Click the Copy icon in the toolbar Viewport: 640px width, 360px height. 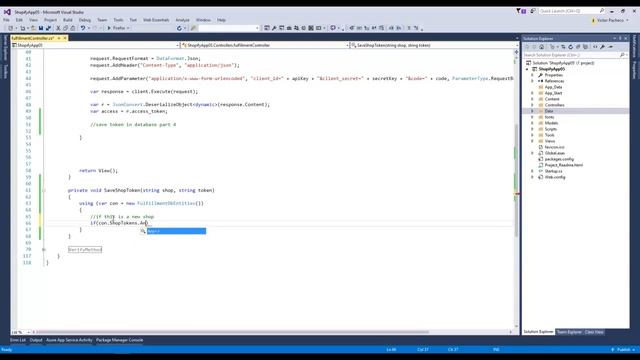(65, 28)
